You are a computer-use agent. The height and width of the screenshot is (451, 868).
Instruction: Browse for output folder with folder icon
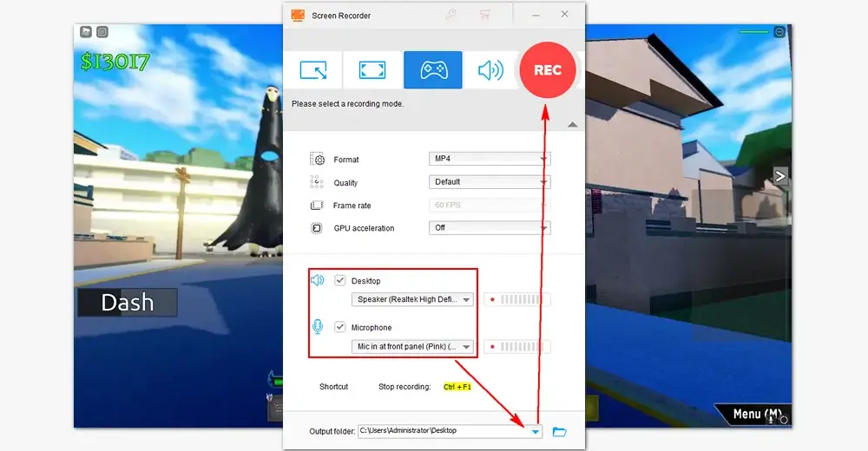(x=560, y=432)
